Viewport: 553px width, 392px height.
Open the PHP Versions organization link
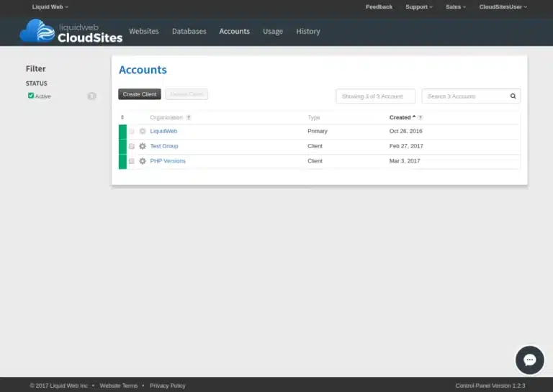pyautogui.click(x=168, y=161)
